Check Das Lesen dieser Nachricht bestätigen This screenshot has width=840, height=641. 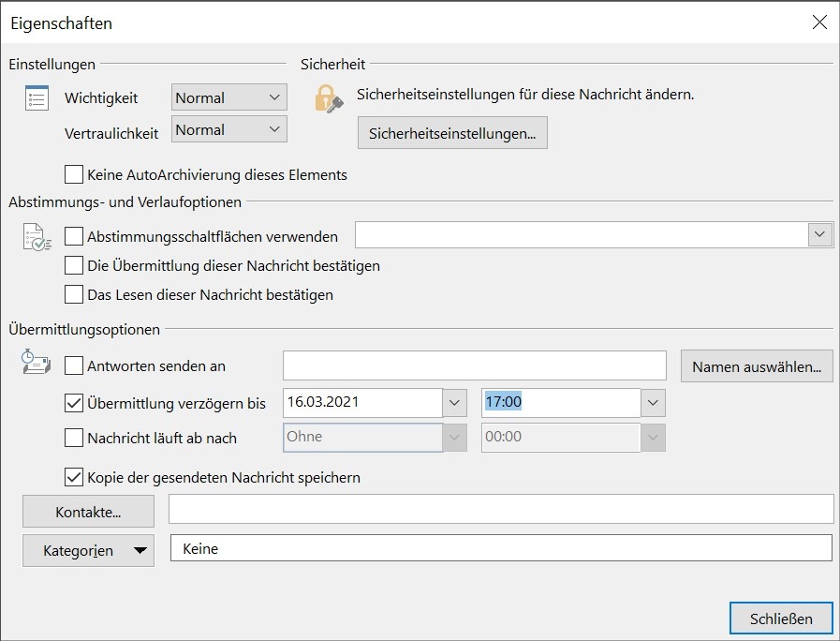72,294
